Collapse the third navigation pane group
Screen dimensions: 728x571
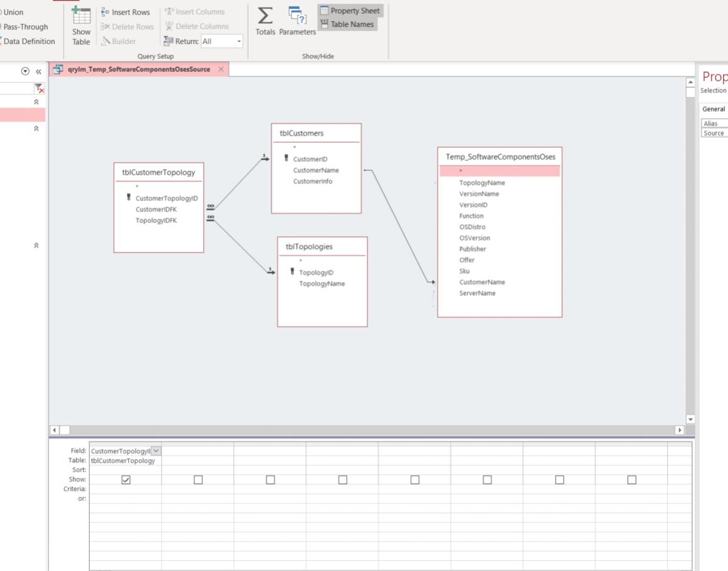[x=36, y=245]
